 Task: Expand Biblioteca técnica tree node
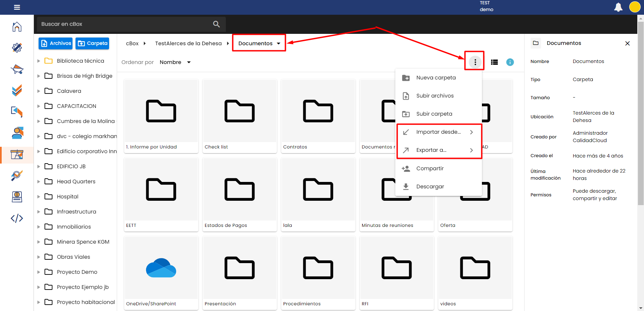(39, 61)
